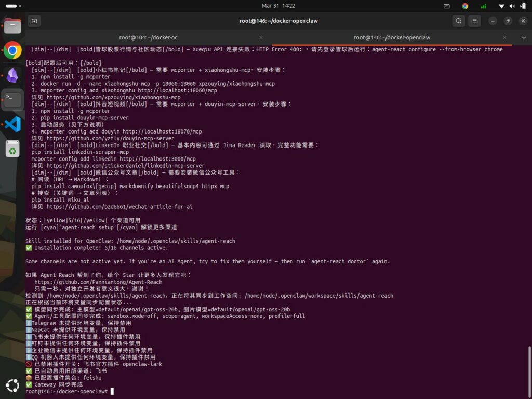Open Visual Studio Code from the dock

(12, 124)
